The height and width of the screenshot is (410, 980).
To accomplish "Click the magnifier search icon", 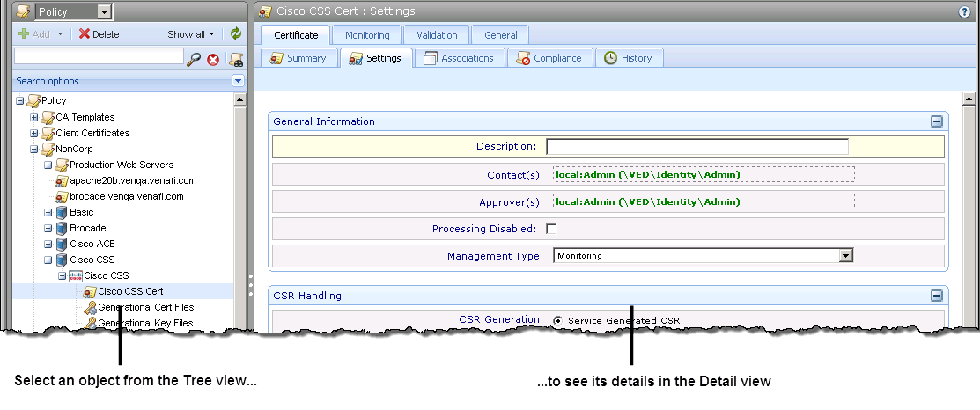I will point(195,59).
